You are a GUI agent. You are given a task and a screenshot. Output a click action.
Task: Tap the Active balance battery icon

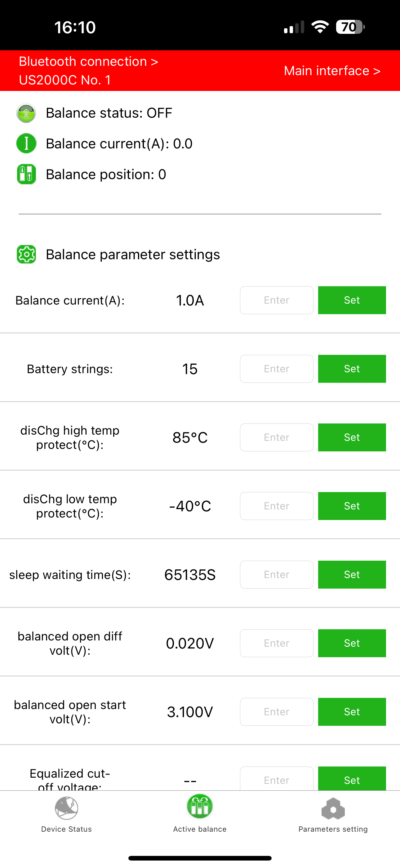(200, 807)
